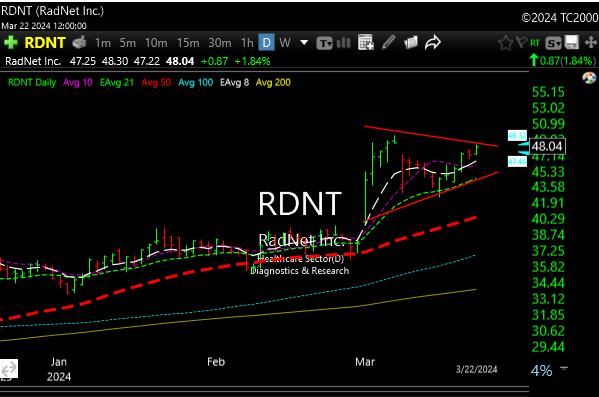Click the Avg 10 legend label
599x397 pixels.
[78, 83]
